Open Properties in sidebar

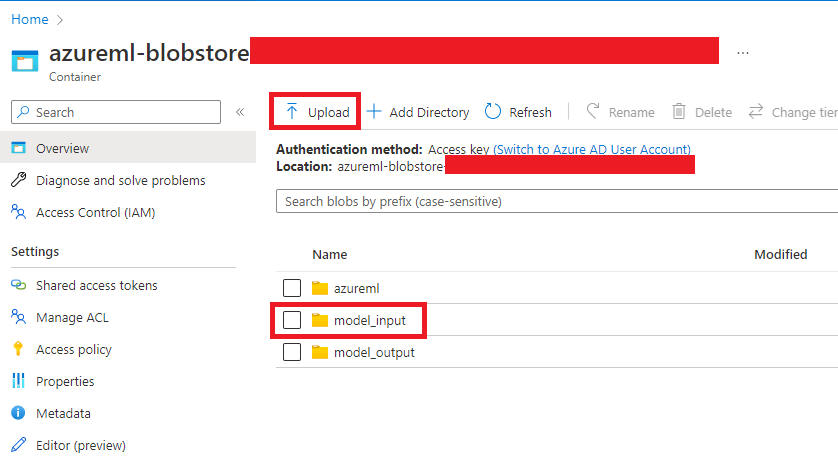point(65,381)
